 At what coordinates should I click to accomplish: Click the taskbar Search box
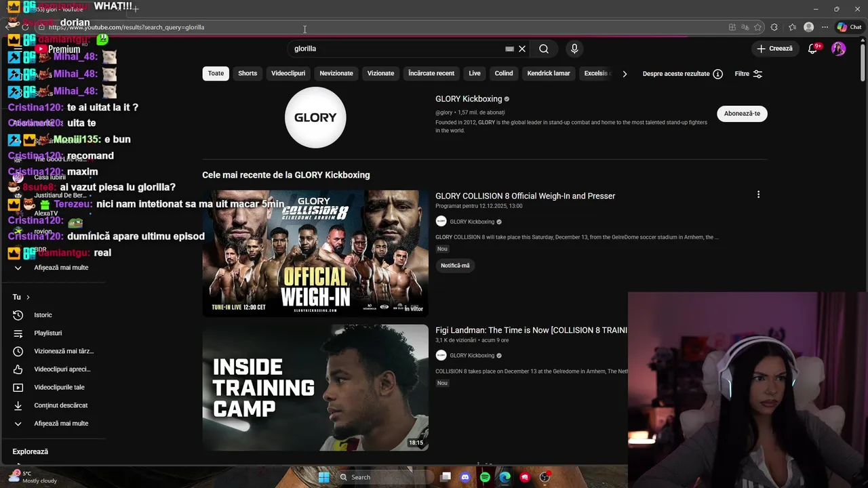click(x=385, y=477)
